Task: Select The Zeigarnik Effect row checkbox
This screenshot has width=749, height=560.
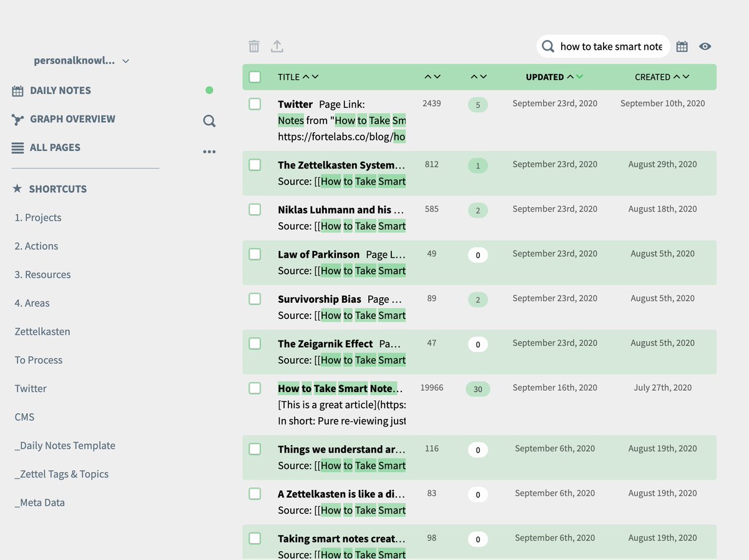Action: coord(255,343)
